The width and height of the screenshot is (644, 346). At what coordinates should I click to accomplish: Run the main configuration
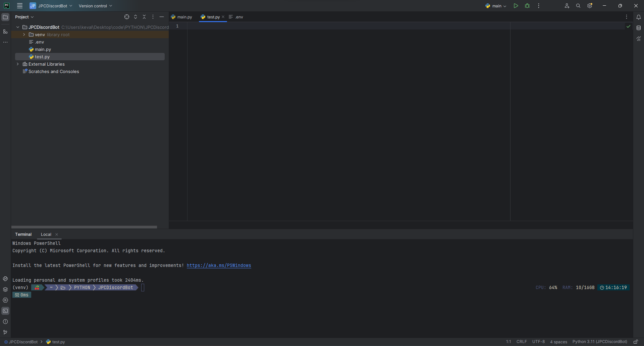516,6
